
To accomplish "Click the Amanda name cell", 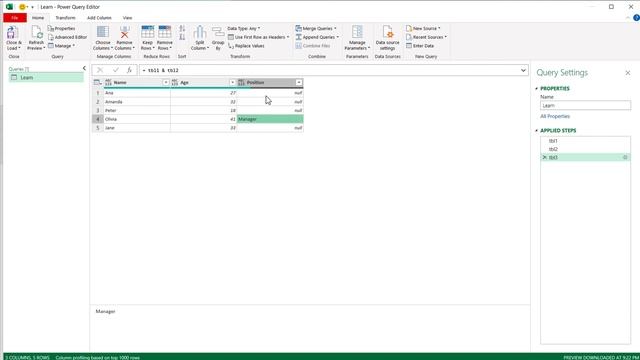I will pos(137,102).
